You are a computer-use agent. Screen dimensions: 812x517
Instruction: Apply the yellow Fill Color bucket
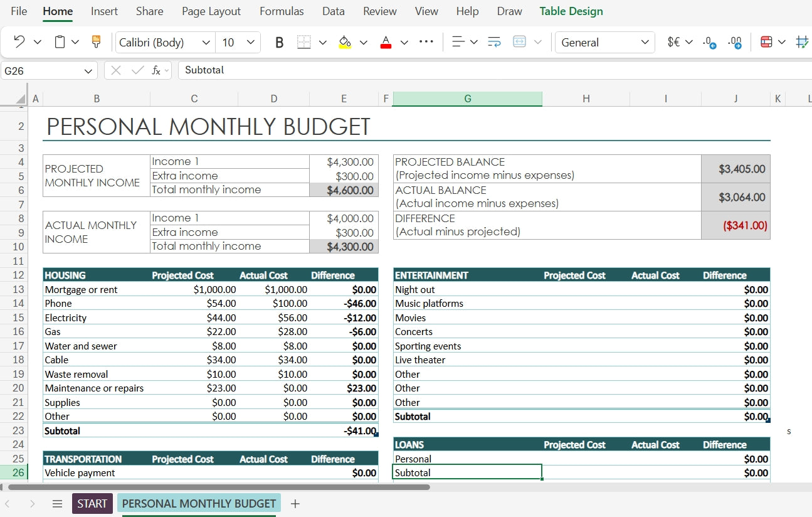[x=345, y=42]
